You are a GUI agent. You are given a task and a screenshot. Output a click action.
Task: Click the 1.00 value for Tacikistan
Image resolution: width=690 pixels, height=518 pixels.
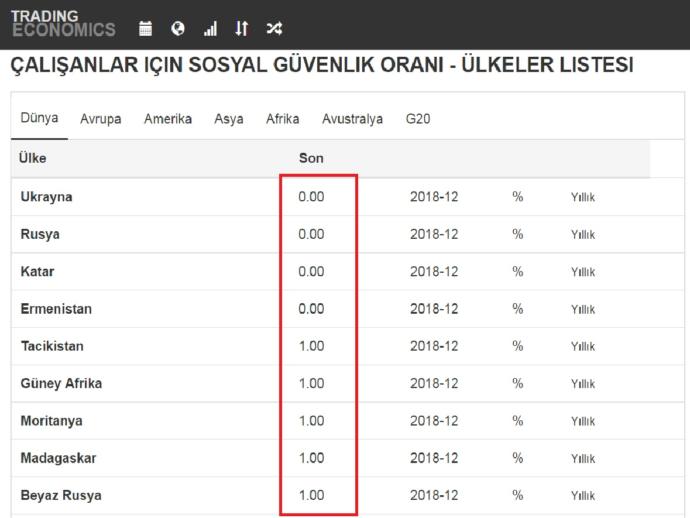pos(312,346)
